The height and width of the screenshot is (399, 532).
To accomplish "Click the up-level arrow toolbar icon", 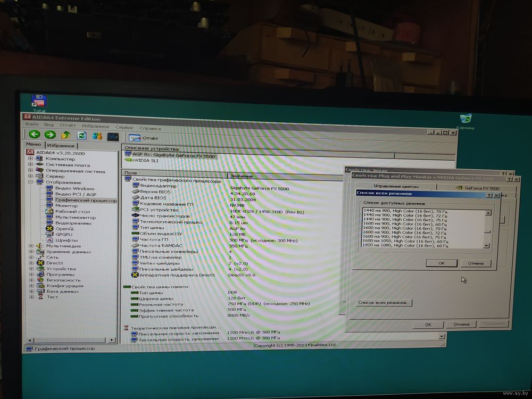I will pyautogui.click(x=66, y=135).
